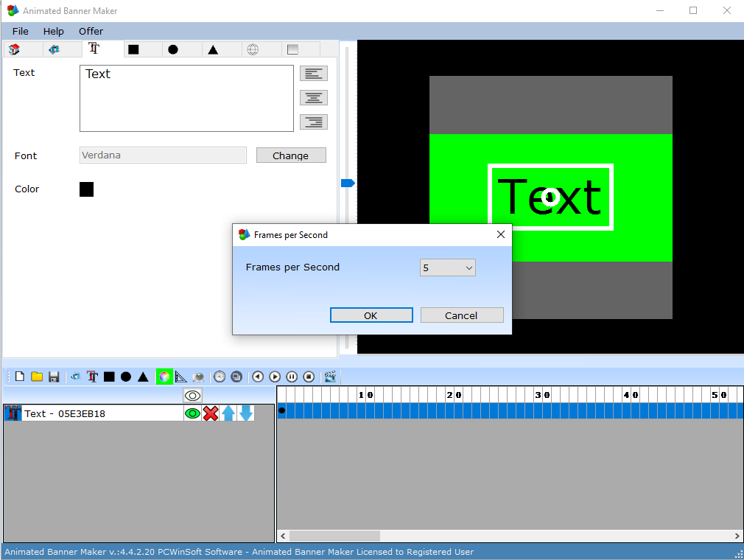Viewport: 744px width, 560px height.
Task: Open the banner size ruler tool
Action: click(180, 377)
